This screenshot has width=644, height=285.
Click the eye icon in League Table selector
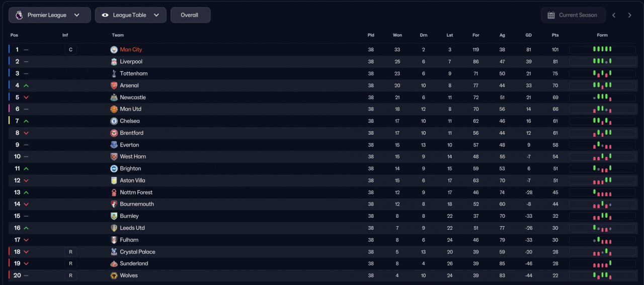pyautogui.click(x=105, y=15)
